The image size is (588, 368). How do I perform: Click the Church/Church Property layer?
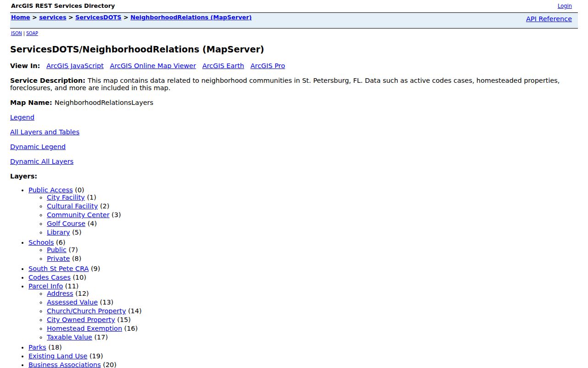(86, 311)
